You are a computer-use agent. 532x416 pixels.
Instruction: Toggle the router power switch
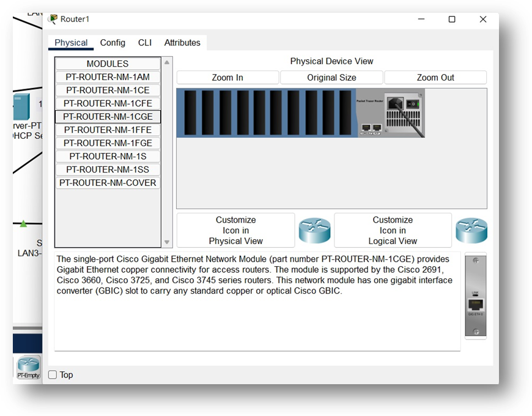point(413,105)
